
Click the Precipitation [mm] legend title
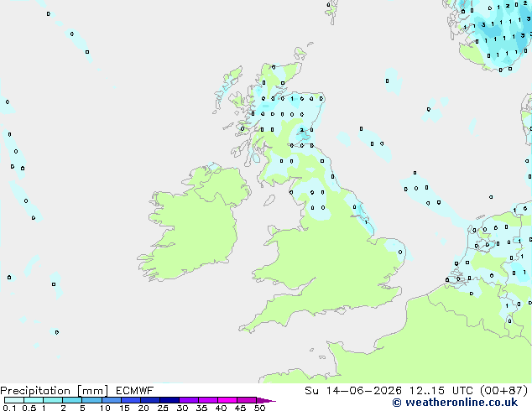click(x=54, y=391)
